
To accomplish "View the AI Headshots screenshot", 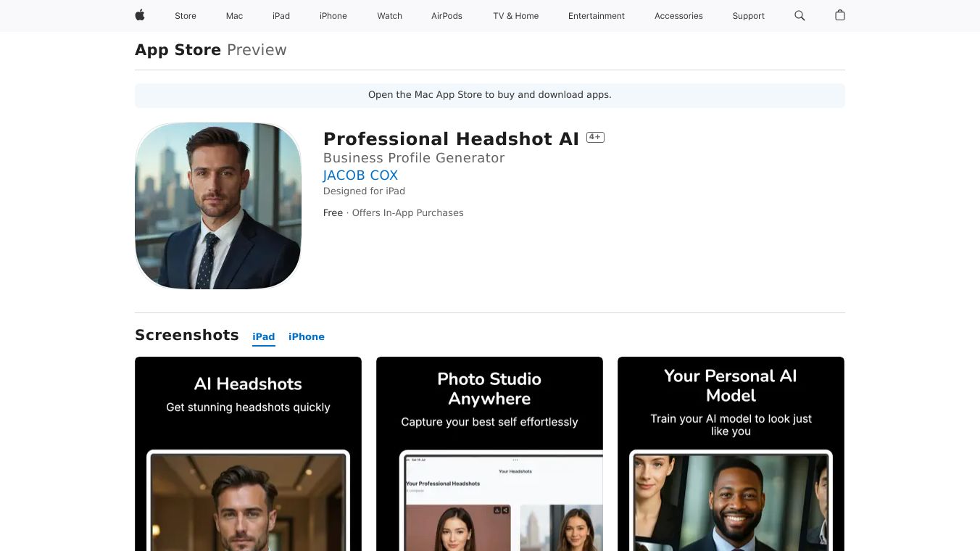I will pyautogui.click(x=248, y=454).
